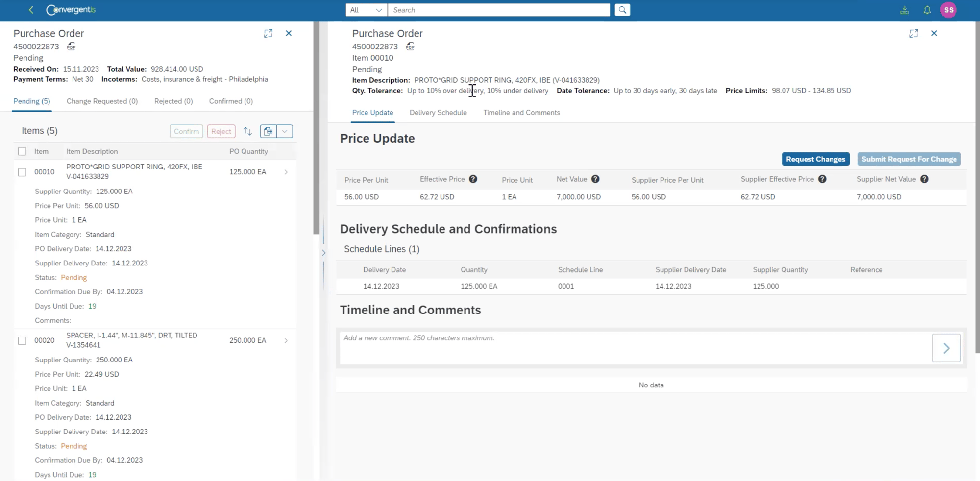
Task: Start a search with the magnifier icon
Action: pos(622,10)
